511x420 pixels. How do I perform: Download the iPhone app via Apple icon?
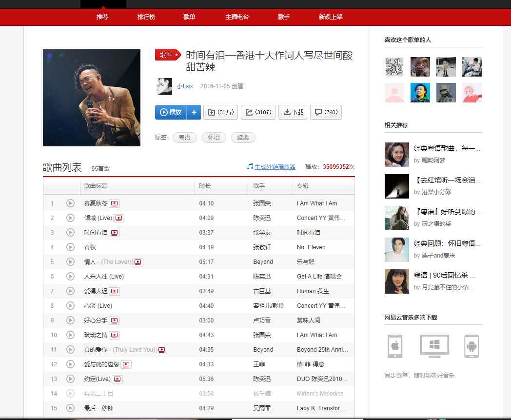tap(394, 346)
